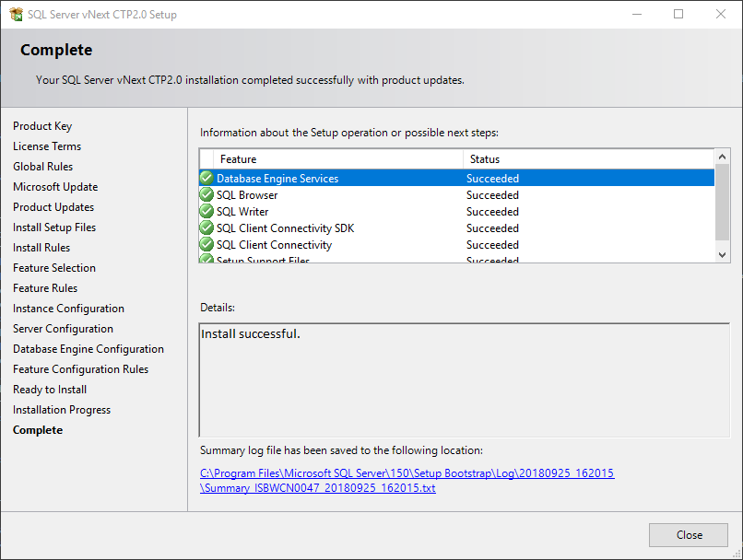Click the Database Engine Services green checkmark icon
Screen dimensions: 743x560
coord(206,178)
